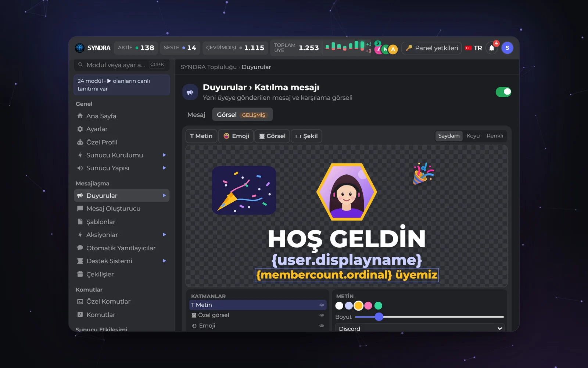
Task: Click the SYNDRA server logo icon
Action: [x=80, y=48]
